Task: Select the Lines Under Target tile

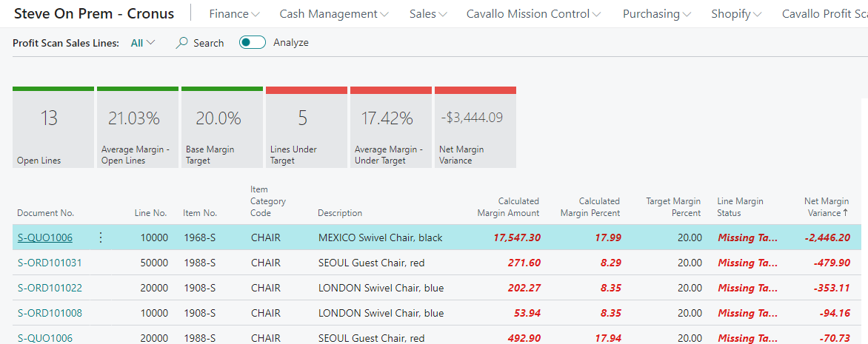Action: pos(307,127)
